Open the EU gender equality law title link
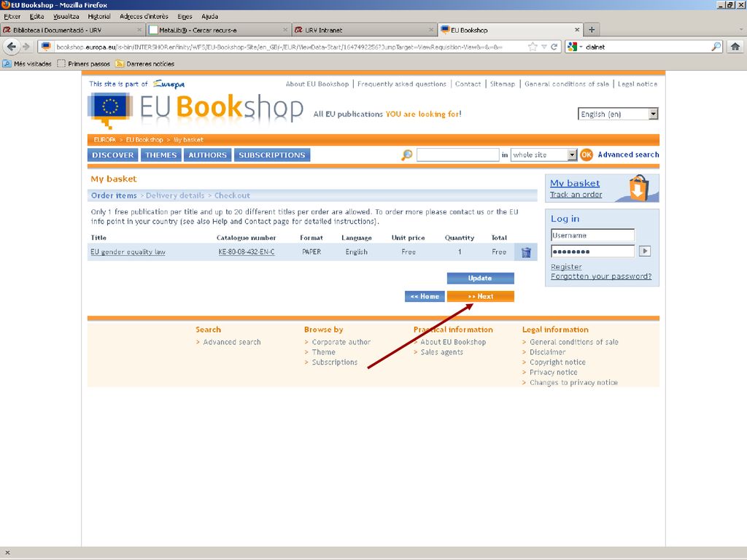The height and width of the screenshot is (560, 747). (x=128, y=252)
